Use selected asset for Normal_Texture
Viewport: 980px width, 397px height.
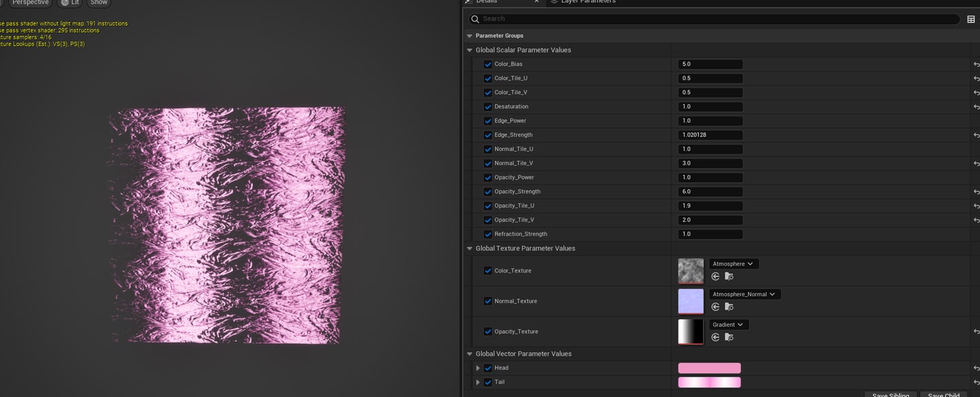tap(715, 307)
